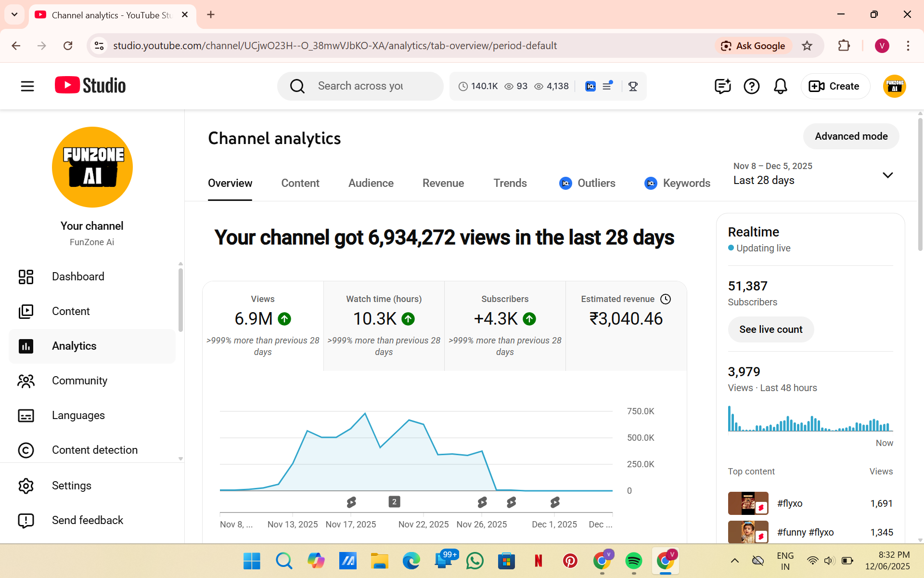Open the Help question mark icon

pos(751,86)
